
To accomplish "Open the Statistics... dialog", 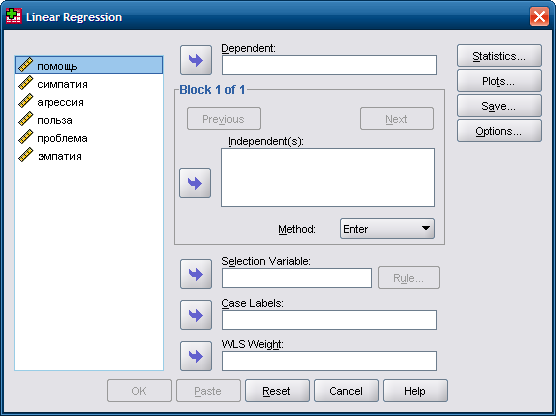I will (x=499, y=56).
